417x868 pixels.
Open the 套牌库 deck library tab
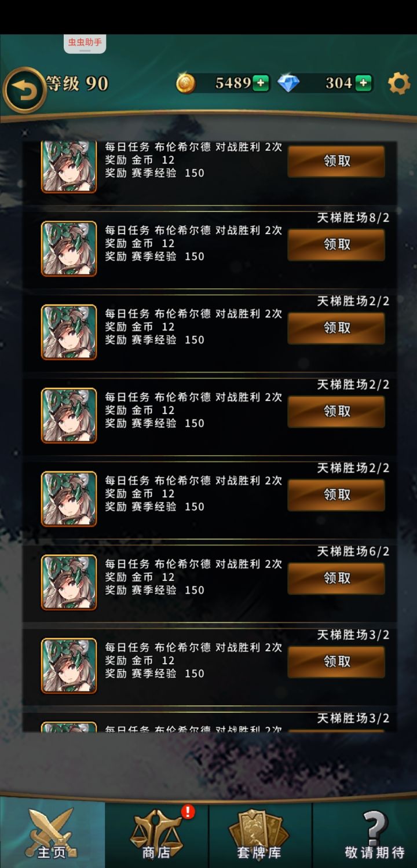(260, 833)
